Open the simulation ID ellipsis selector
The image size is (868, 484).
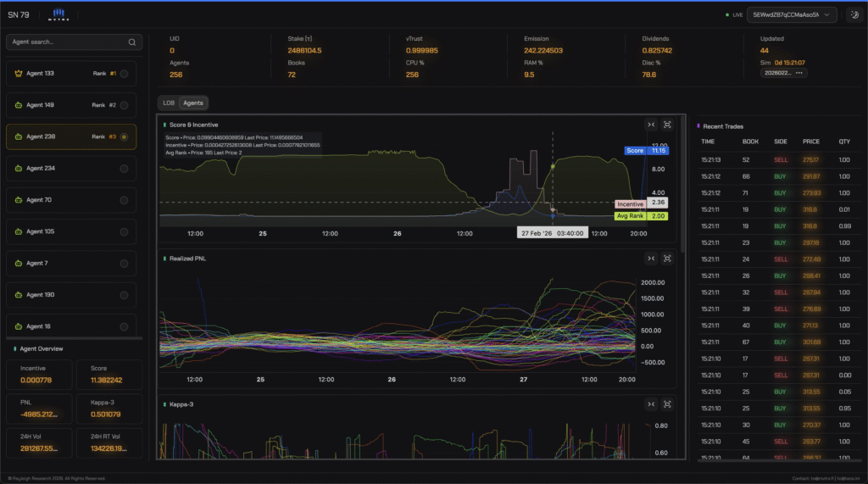799,73
